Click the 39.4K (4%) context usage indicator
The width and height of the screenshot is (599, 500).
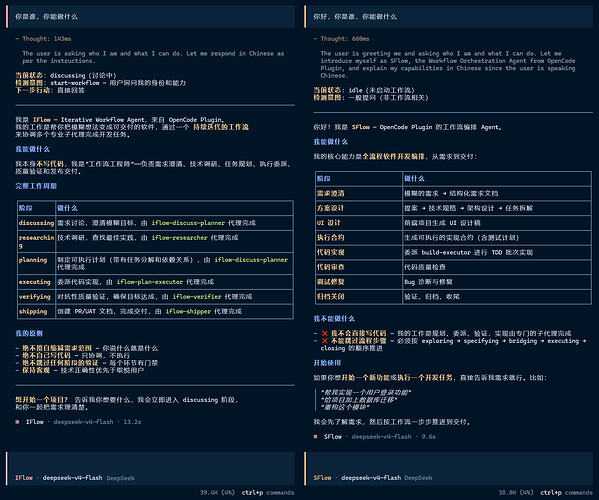217,493
